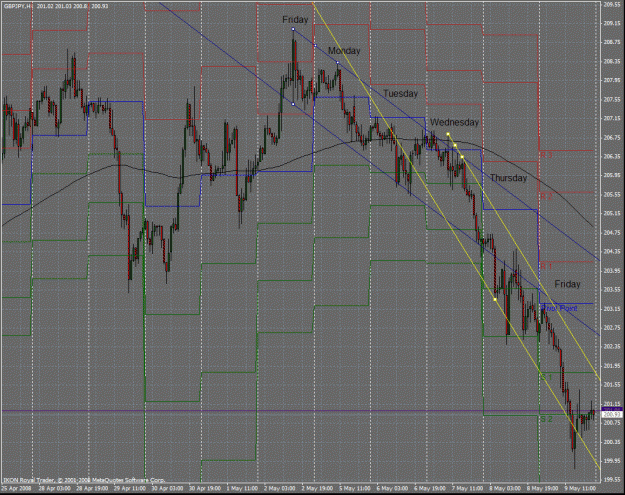The height and width of the screenshot is (495, 625).
Task: Click the 200.35 price axis label
Action: 611,442
